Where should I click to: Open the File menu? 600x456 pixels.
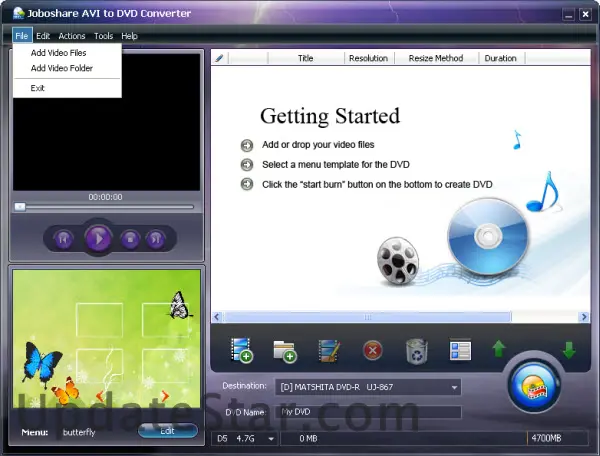22,36
